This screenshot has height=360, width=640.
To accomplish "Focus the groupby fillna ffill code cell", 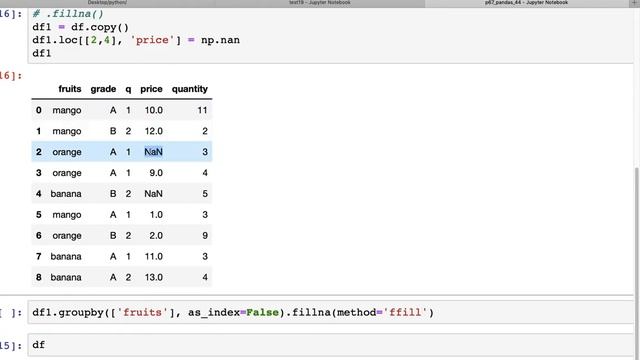I will (331, 312).
